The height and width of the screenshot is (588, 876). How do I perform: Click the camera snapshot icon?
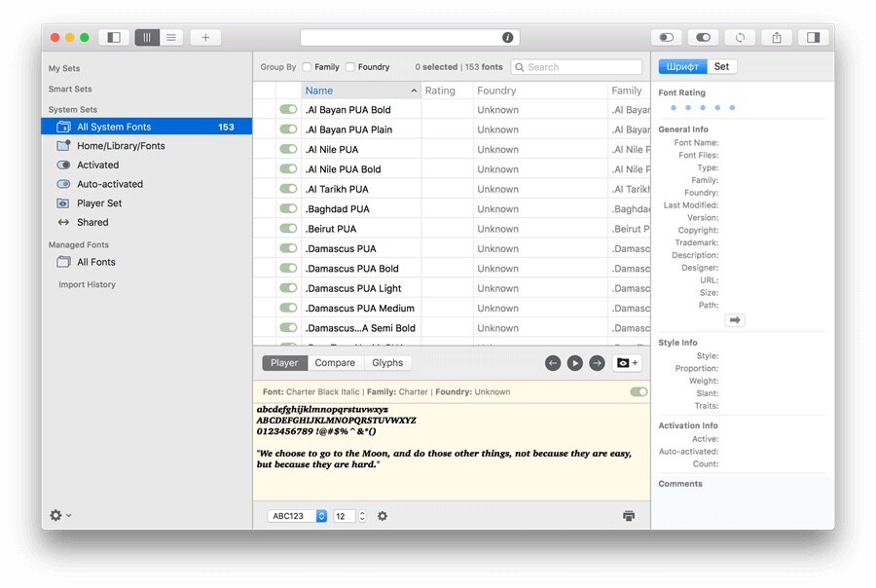[627, 363]
